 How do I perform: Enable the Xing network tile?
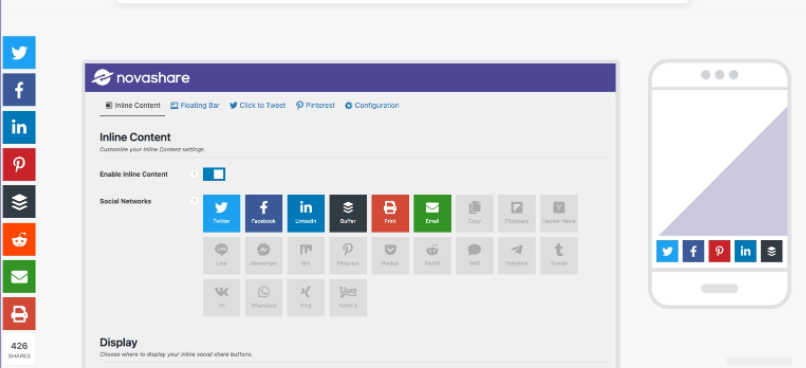306,298
